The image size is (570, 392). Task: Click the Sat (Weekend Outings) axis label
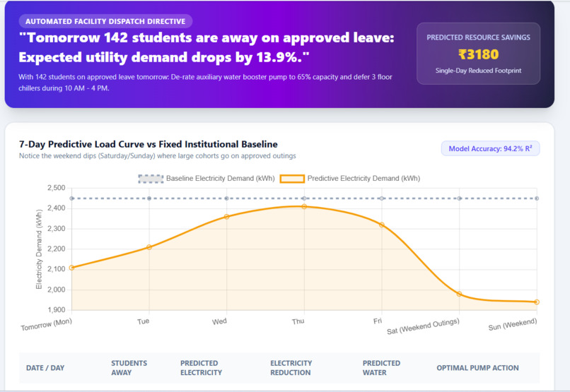(423, 326)
